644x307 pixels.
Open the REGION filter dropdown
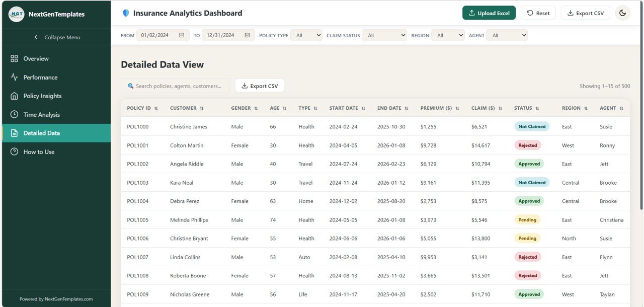pos(448,35)
